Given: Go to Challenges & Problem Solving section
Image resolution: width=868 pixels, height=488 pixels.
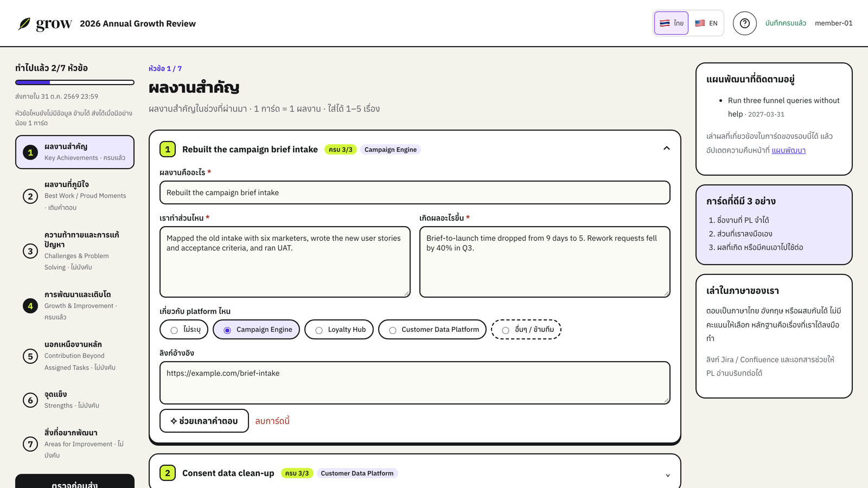Looking at the screenshot, I should 75,251.
